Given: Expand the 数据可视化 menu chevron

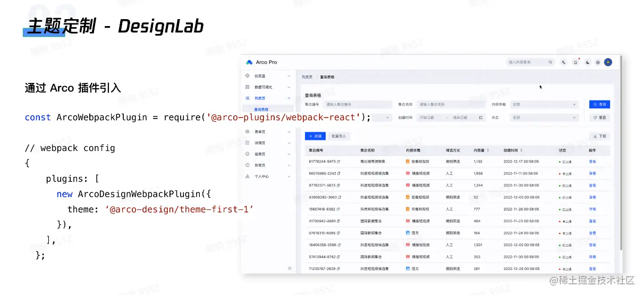Looking at the screenshot, I should 289,87.
